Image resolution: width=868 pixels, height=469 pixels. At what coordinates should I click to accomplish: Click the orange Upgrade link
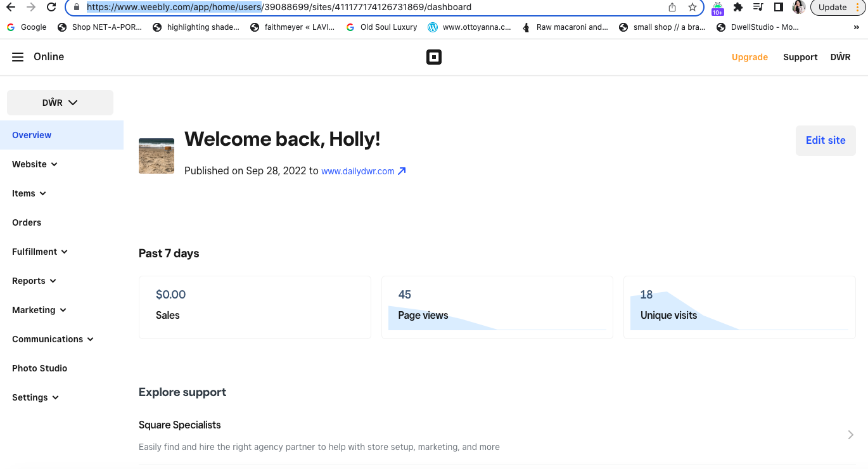click(750, 57)
